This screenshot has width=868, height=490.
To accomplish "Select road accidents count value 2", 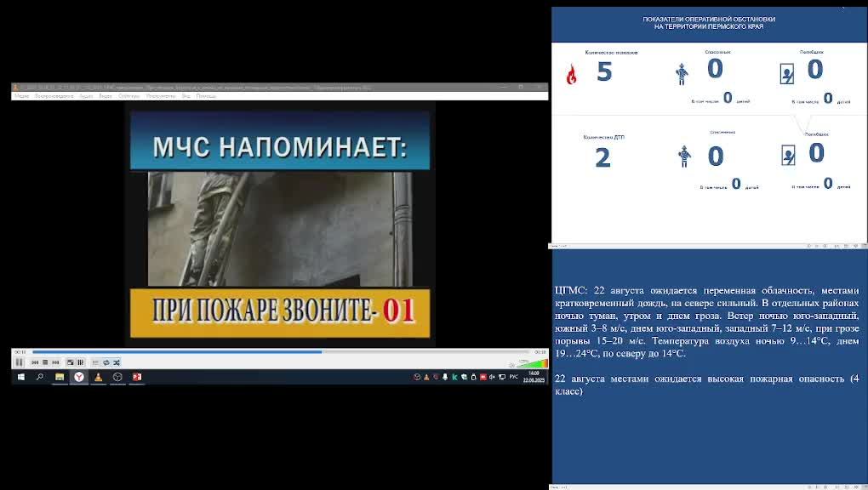I will click(602, 157).
